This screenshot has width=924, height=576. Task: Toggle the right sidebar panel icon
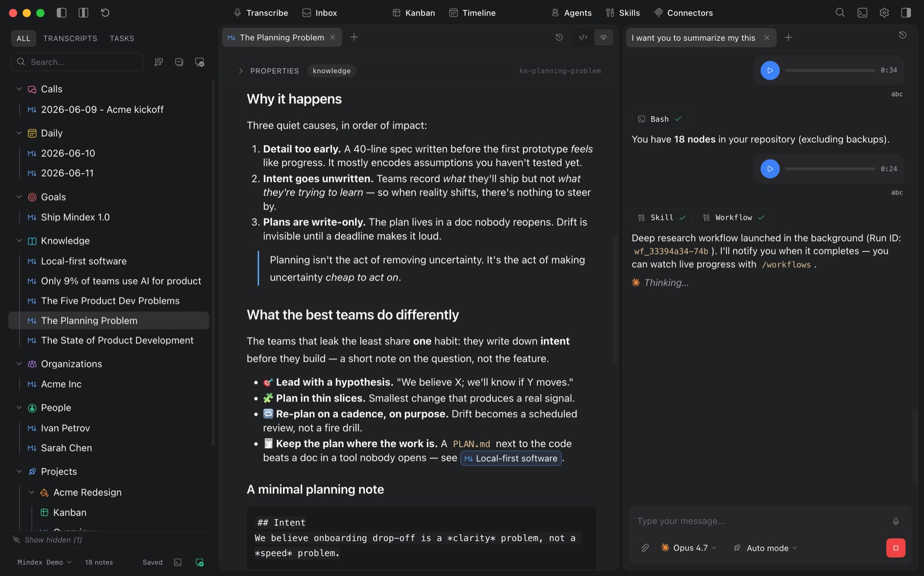[x=906, y=13]
